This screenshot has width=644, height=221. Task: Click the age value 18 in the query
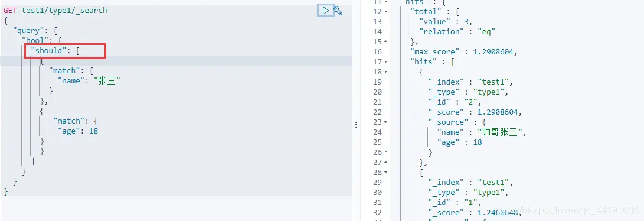pos(94,131)
